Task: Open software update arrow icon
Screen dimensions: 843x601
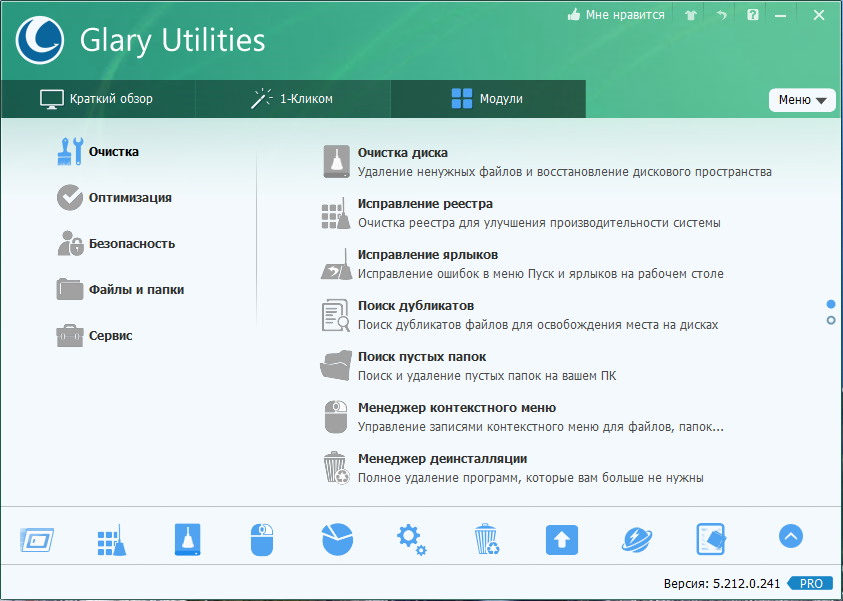Action: click(562, 540)
